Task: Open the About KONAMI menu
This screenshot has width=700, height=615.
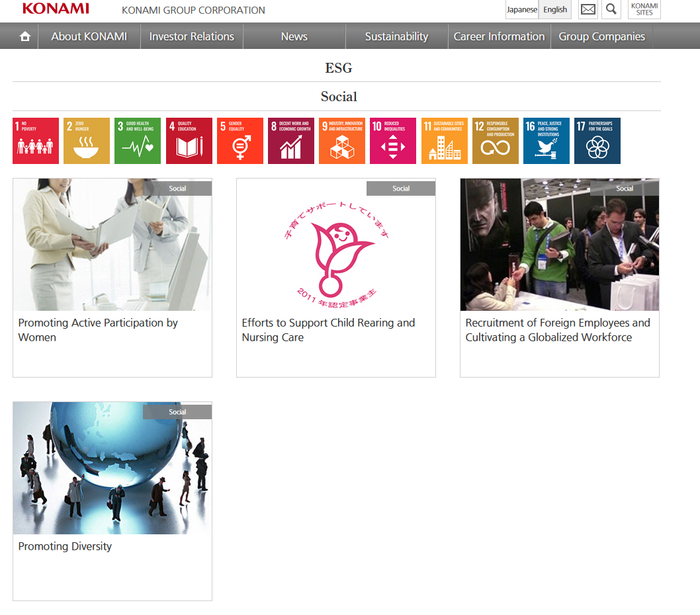Action: 89,36
